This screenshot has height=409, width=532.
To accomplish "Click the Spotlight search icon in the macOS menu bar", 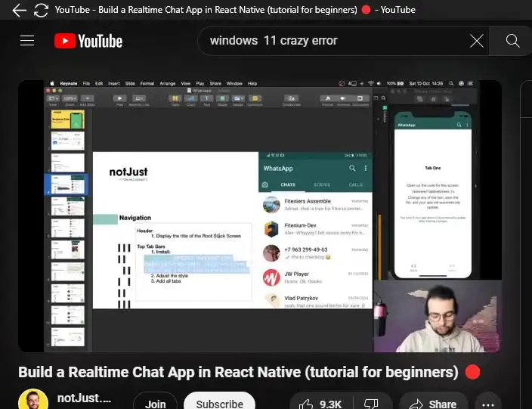I will pos(451,83).
